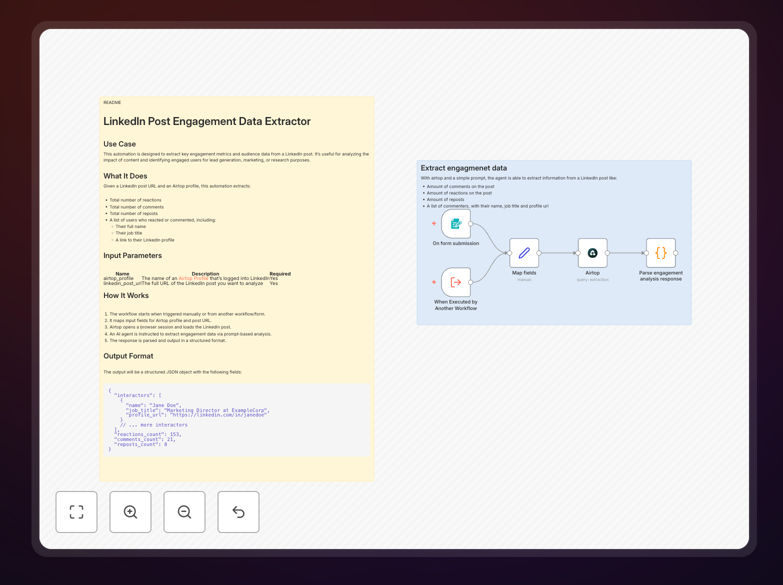783x585 pixels.
Task: Click the Output Format heading
Action: 128,356
